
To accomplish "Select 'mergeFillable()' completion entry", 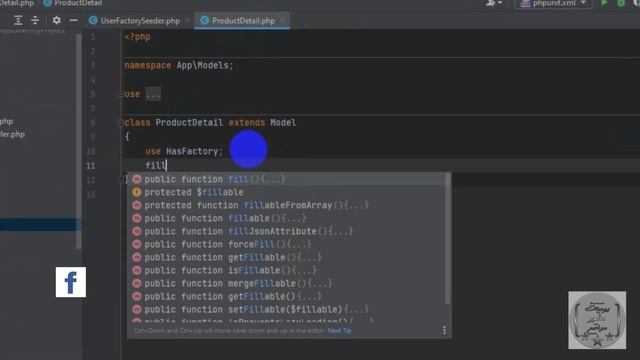I will pyautogui.click(x=287, y=284).
